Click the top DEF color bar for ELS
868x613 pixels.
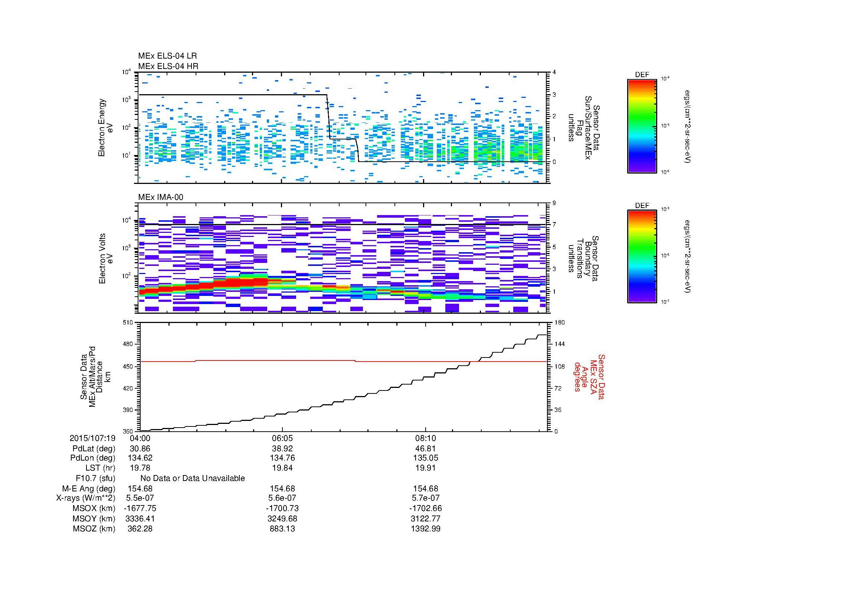pyautogui.click(x=642, y=126)
